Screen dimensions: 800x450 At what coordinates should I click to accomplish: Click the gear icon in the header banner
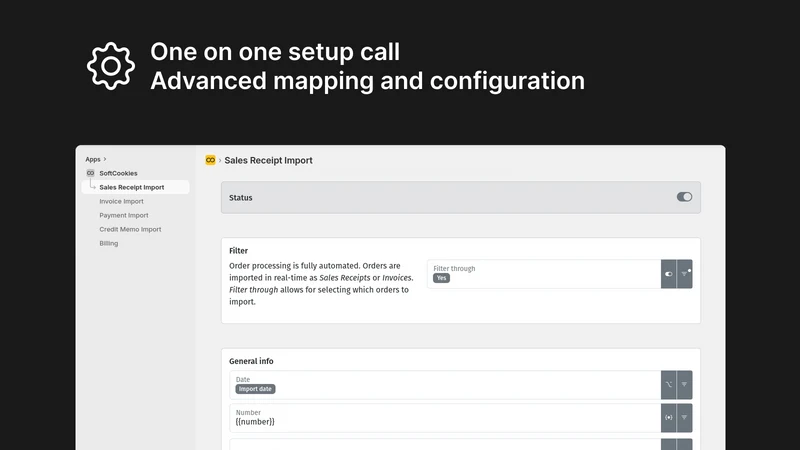pyautogui.click(x=111, y=66)
